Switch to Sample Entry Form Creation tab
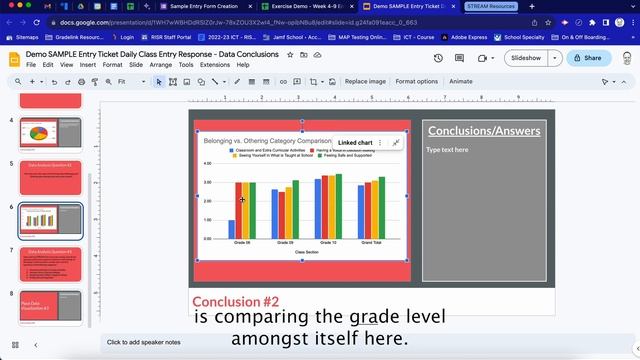The height and width of the screenshot is (360, 640). [204, 7]
